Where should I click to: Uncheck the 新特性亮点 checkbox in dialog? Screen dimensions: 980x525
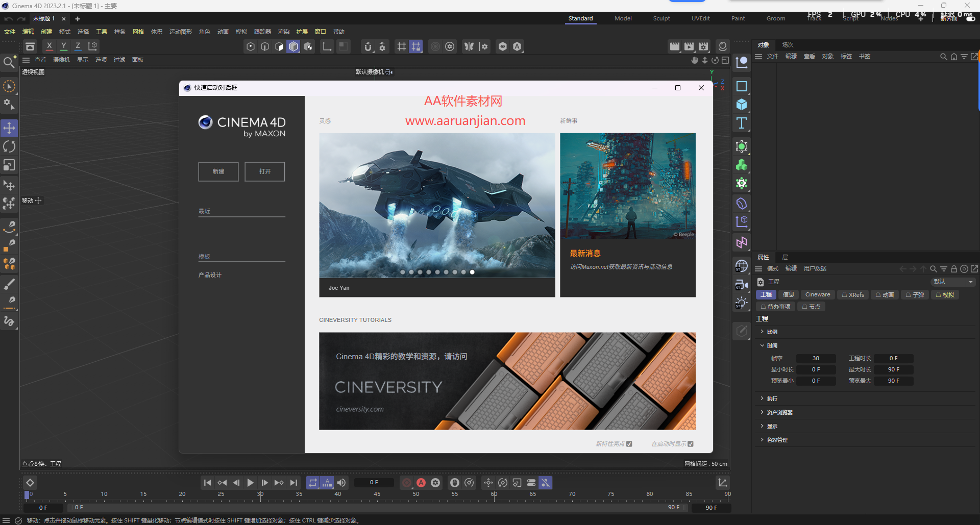point(629,444)
